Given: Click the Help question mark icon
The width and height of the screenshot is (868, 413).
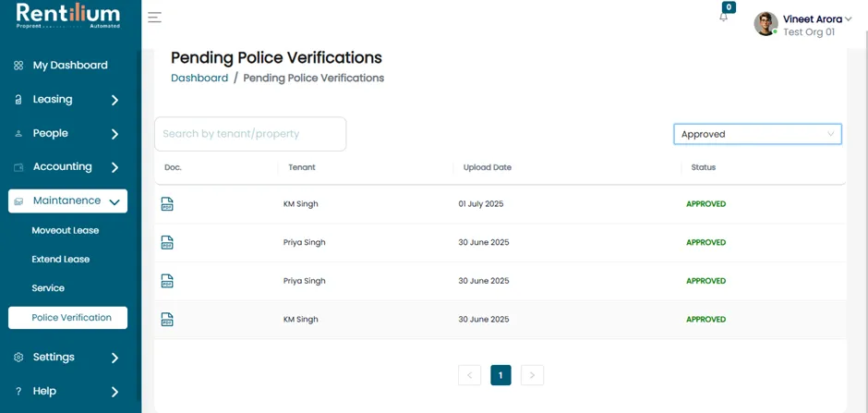Looking at the screenshot, I should pyautogui.click(x=18, y=392).
